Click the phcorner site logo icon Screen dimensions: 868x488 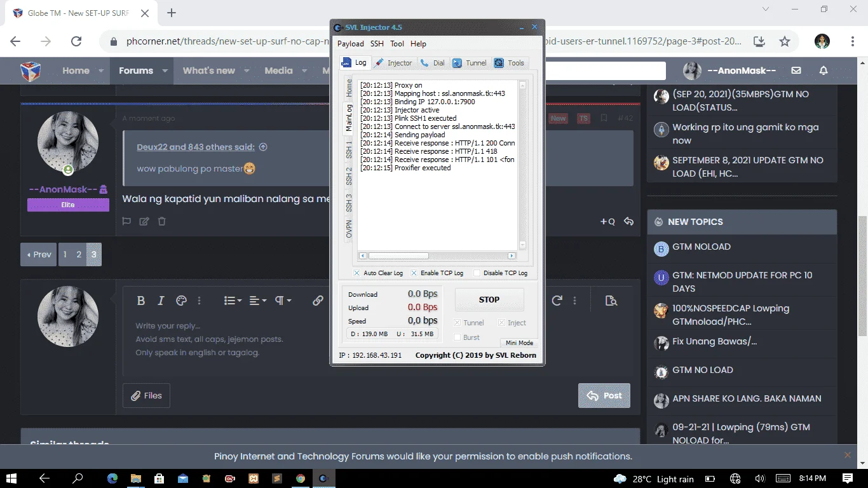[x=31, y=71]
